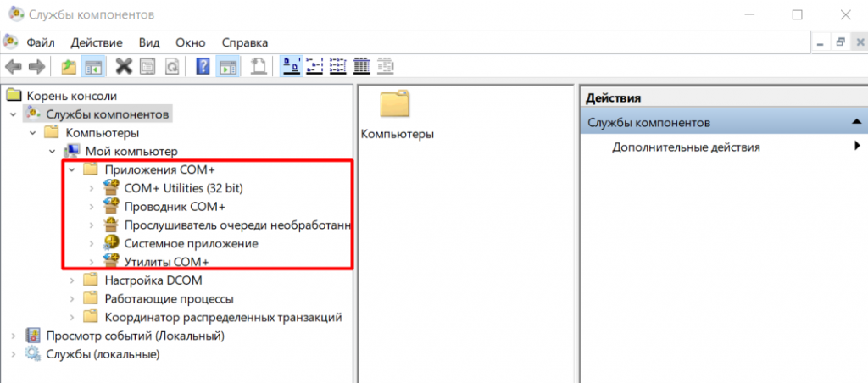
Task: Open the Файл menu
Action: 41,42
